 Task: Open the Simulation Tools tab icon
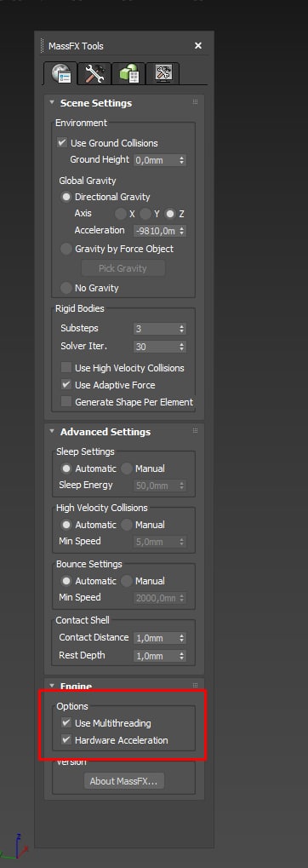pos(94,73)
